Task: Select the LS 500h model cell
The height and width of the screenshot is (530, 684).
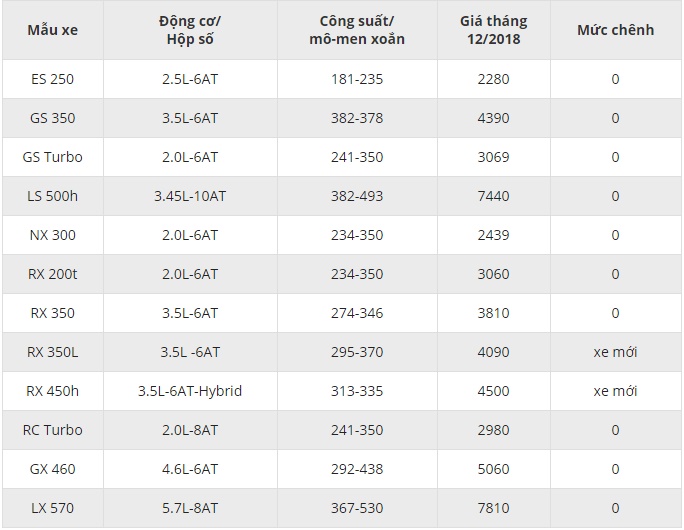Action: coord(53,196)
